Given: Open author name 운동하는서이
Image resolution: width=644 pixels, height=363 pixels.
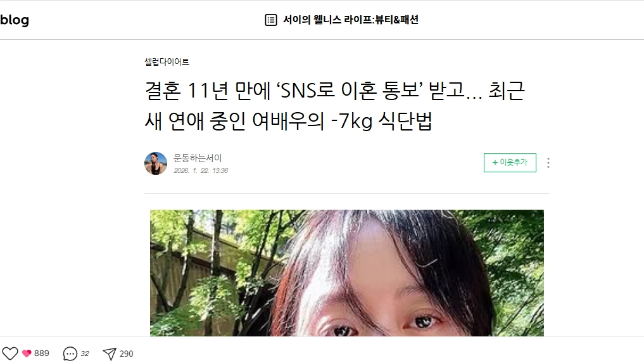Looking at the screenshot, I should (198, 158).
